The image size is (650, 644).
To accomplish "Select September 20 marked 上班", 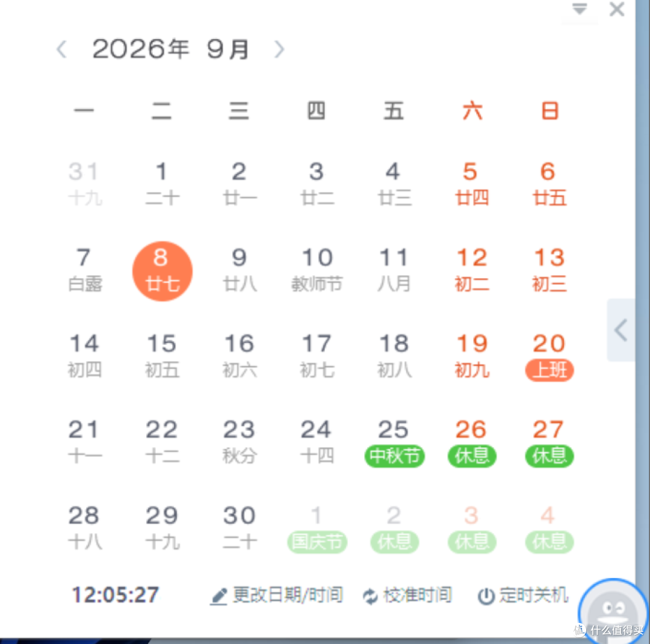I will [549, 357].
